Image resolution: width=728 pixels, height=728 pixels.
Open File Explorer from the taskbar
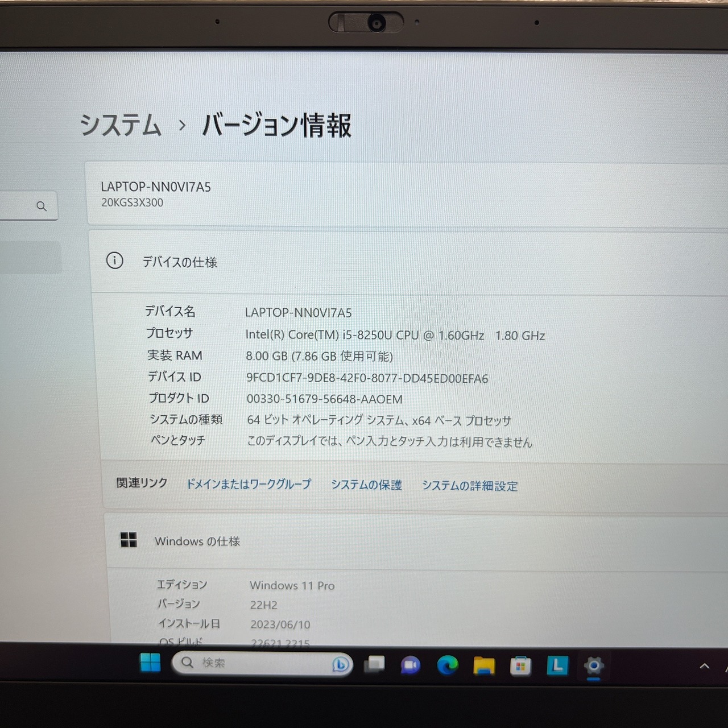tap(484, 665)
